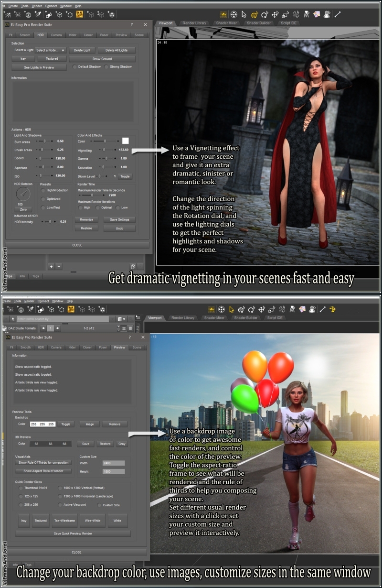Click Save Quick Preview Render button

point(73,534)
